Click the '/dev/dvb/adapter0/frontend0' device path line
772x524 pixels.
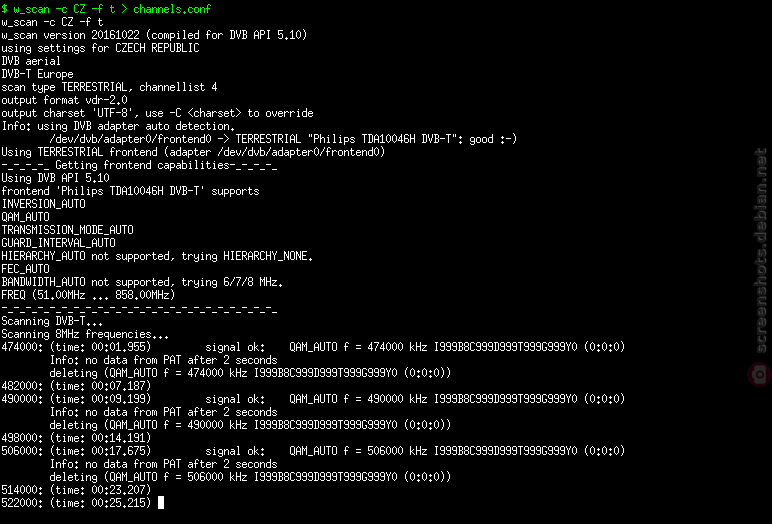(x=283, y=139)
